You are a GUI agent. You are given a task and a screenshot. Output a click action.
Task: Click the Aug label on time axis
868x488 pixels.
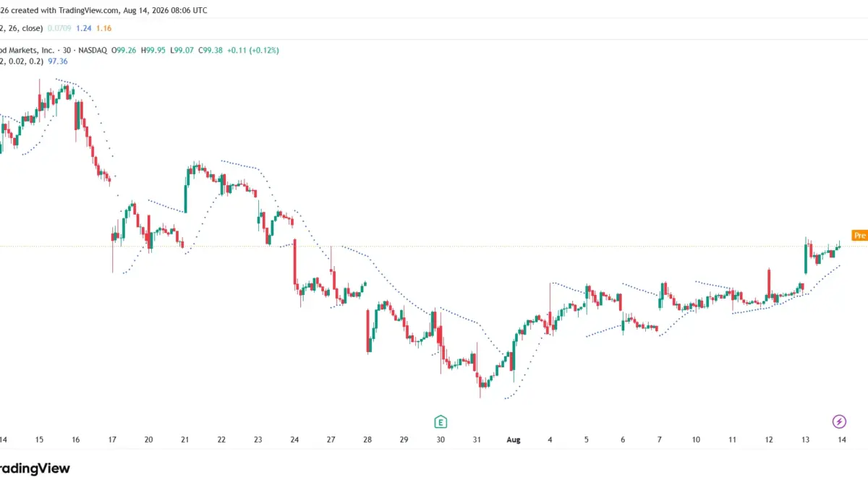[514, 440]
